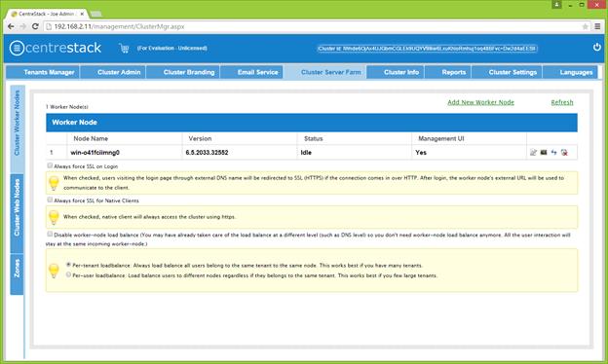
Task: Click the blue sync arrows icon for win-o41fciimng0
Action: pos(553,152)
